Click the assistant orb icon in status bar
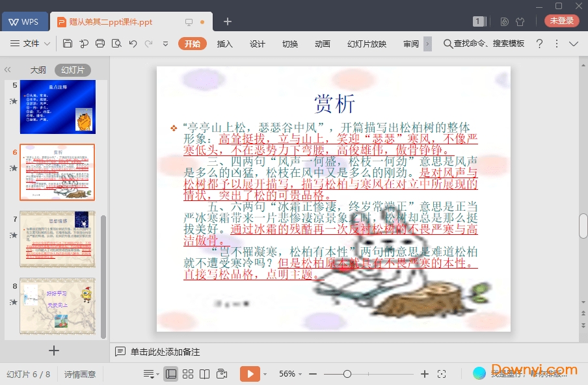The image size is (588, 385). (x=479, y=373)
